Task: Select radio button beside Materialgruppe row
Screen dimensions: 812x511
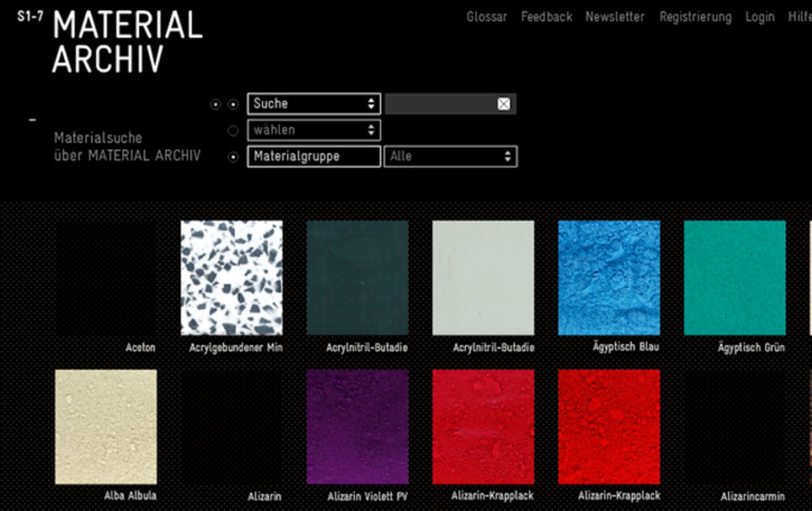Action: [233, 157]
